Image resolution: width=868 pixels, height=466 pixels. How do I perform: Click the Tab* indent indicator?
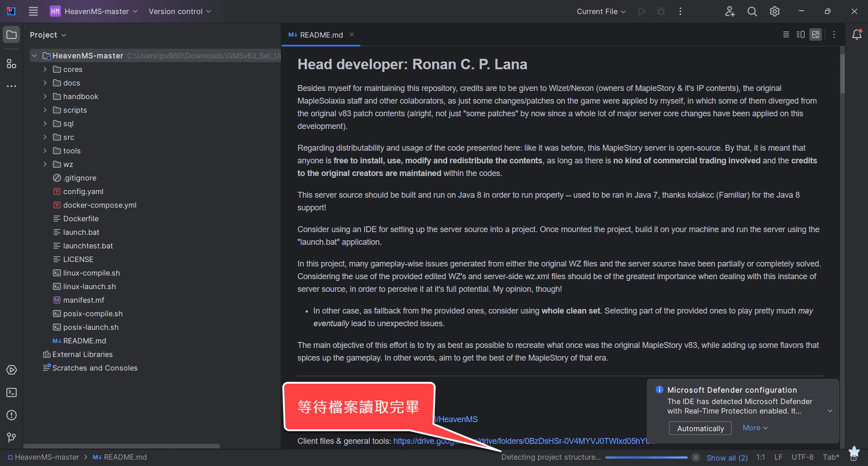point(831,457)
